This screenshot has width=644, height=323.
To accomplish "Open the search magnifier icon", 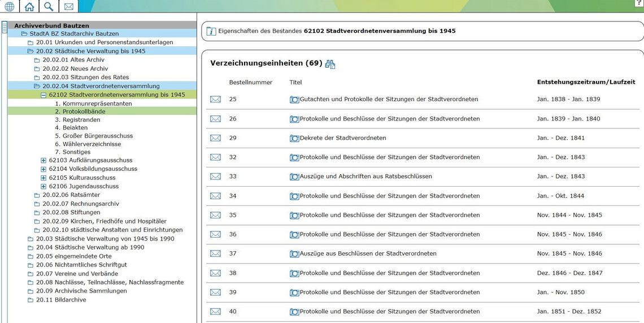I will [49, 7].
